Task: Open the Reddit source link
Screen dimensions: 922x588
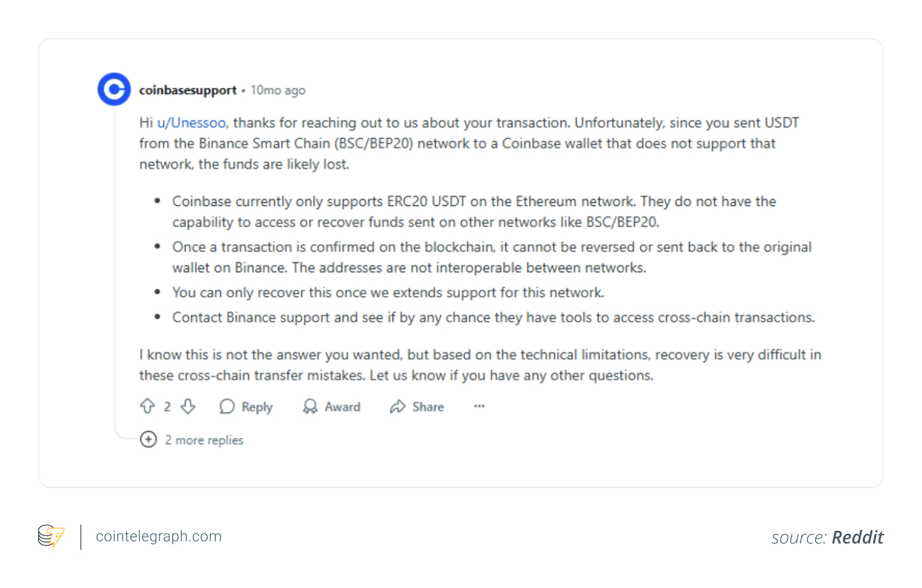Action: point(857,537)
